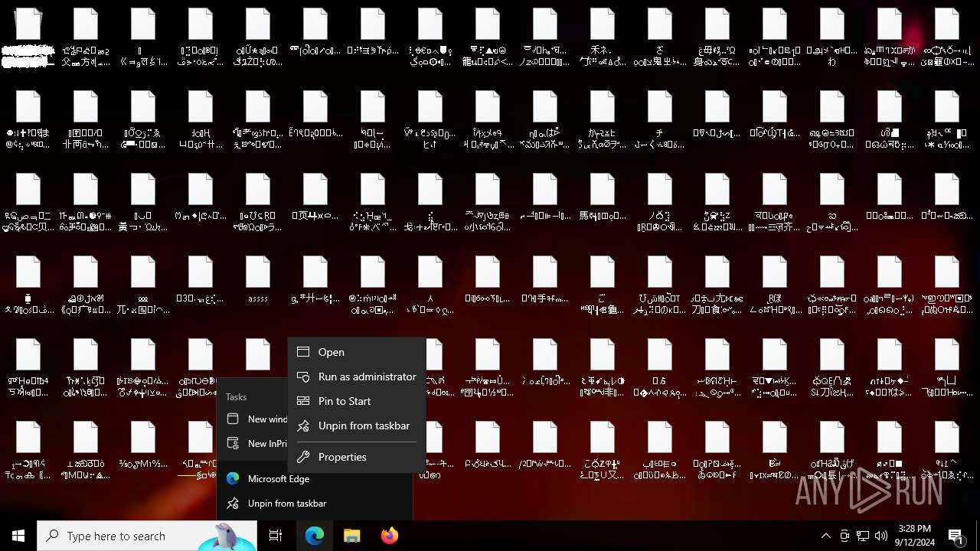The width and height of the screenshot is (980, 551).
Task: Launch Firefox from the taskbar
Action: tap(389, 536)
